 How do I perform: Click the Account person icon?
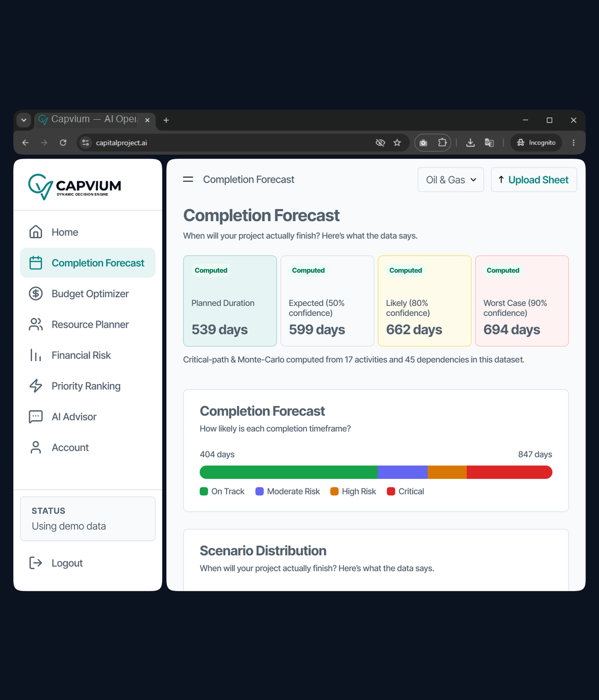click(x=36, y=448)
